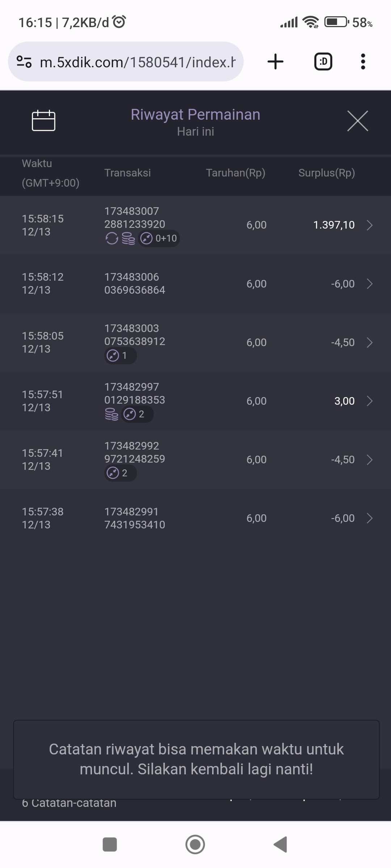Tap the site settings icon in address bar
391x868 pixels.
coord(24,62)
